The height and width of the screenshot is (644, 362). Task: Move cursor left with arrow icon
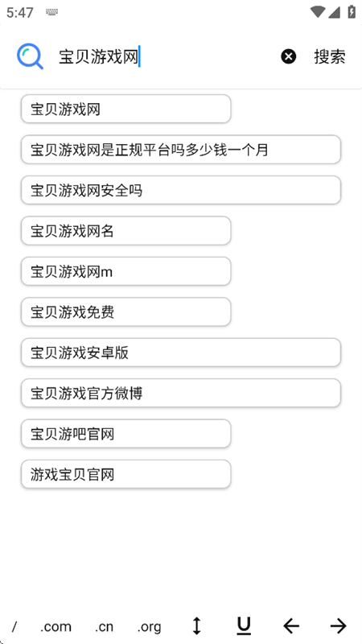point(291,626)
